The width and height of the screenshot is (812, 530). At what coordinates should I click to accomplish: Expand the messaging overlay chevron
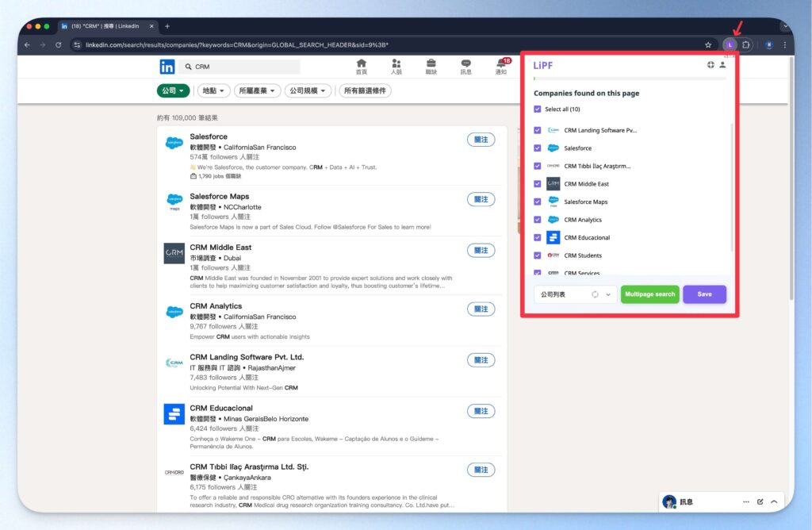point(774,501)
